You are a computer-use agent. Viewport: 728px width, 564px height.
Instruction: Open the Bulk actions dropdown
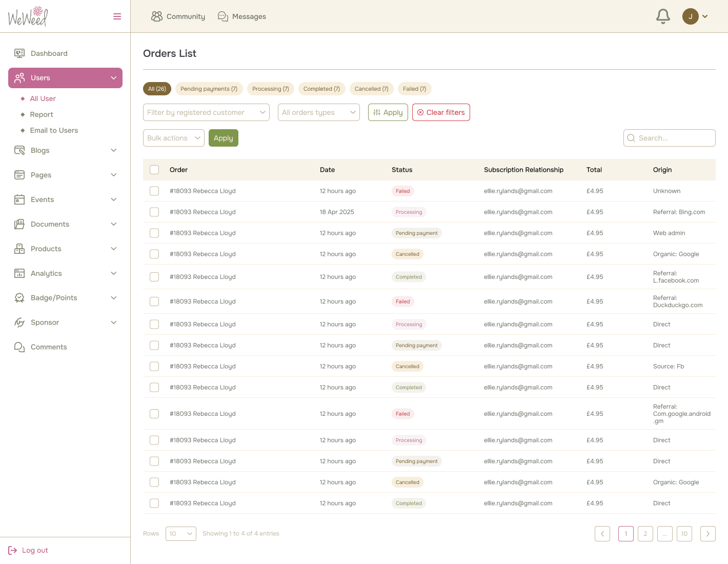pyautogui.click(x=173, y=138)
